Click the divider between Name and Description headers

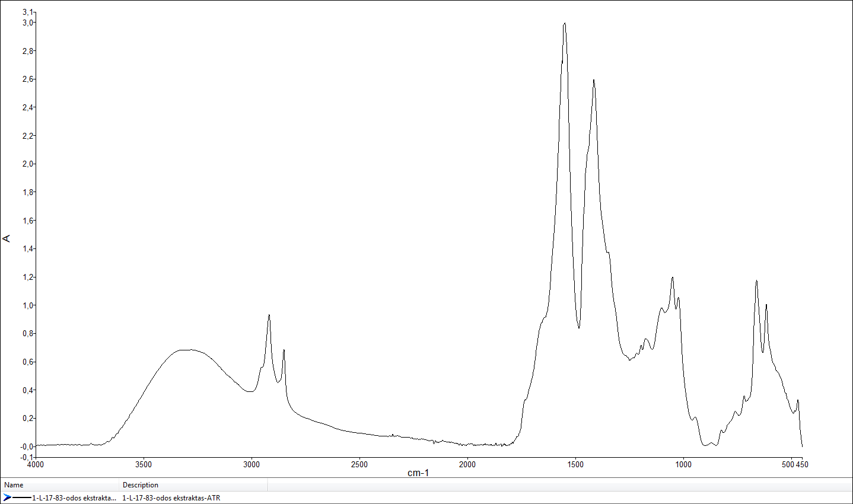119,485
